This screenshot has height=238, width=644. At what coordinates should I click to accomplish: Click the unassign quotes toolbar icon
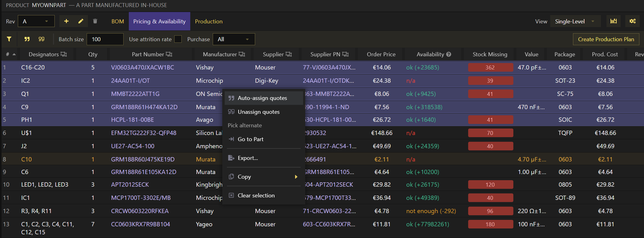pyautogui.click(x=41, y=39)
